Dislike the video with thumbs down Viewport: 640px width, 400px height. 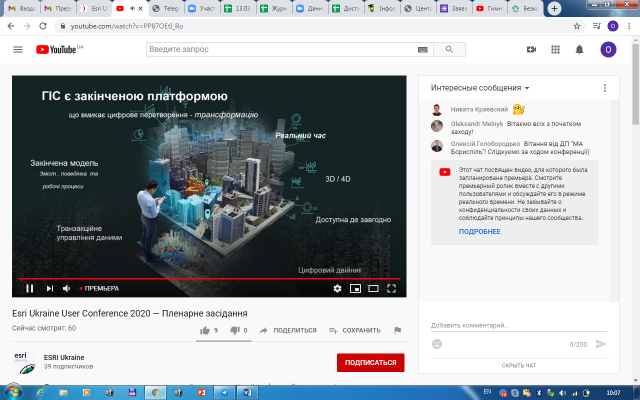[237, 330]
